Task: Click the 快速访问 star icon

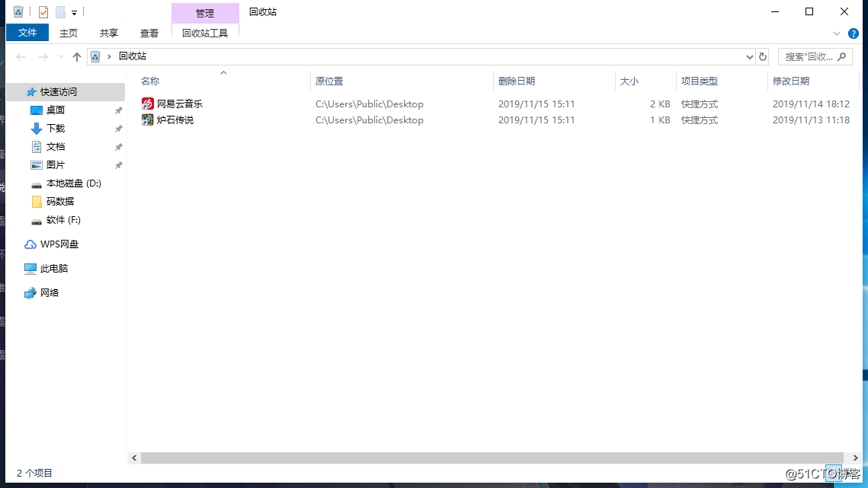Action: [x=31, y=92]
